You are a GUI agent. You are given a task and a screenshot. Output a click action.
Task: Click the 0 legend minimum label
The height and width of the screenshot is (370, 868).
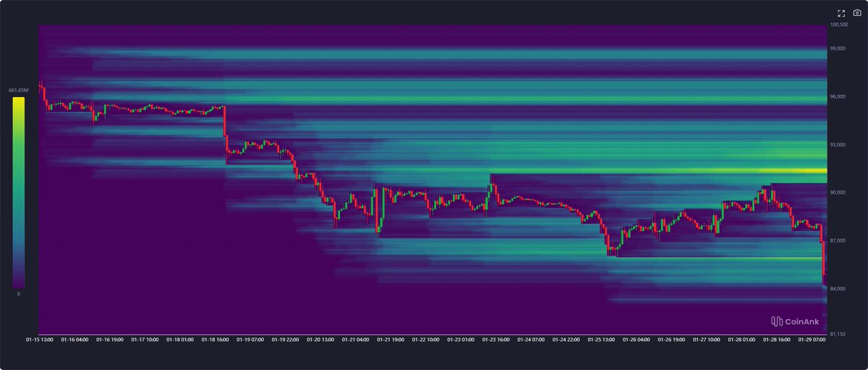pos(19,294)
